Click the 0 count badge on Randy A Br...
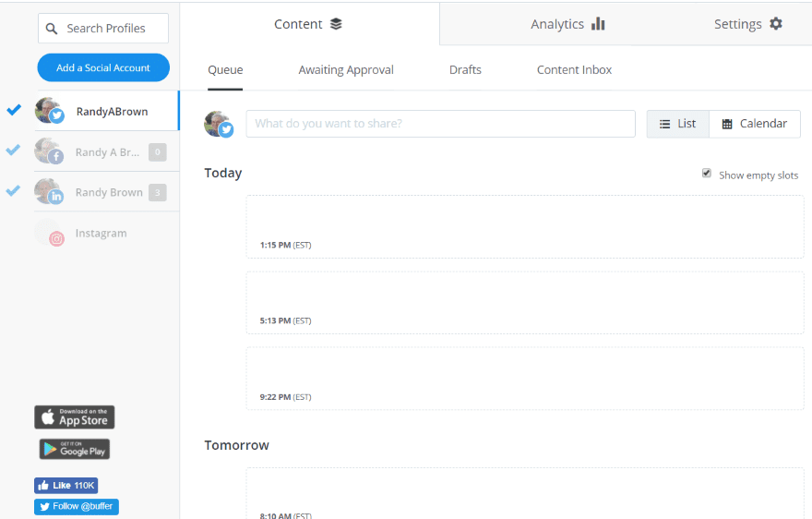The image size is (812, 519). point(158,152)
